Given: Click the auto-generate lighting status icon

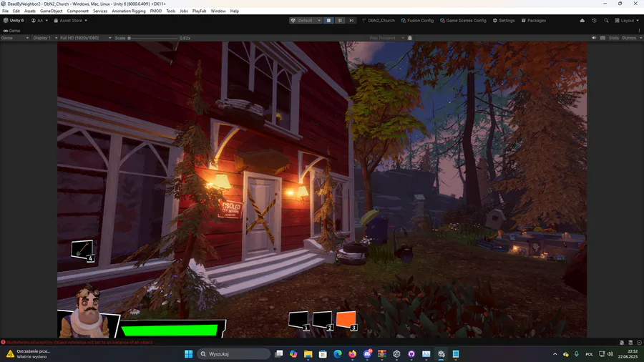Looking at the screenshot, I should tap(630, 342).
